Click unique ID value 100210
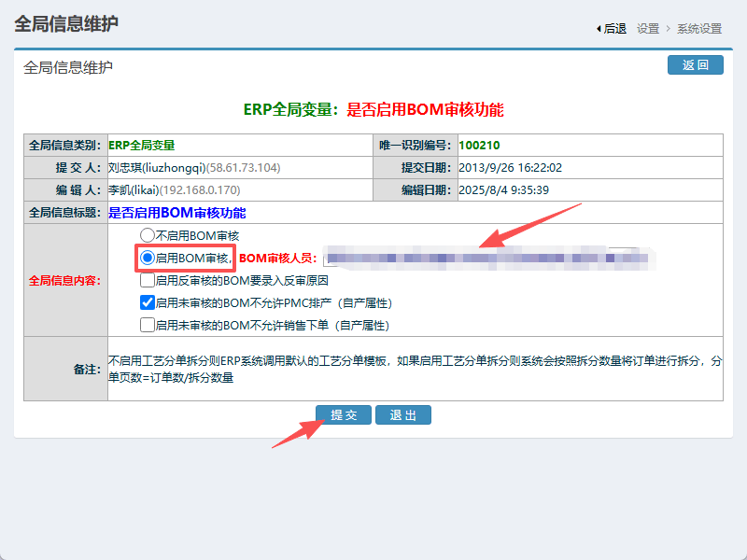The height and width of the screenshot is (560, 747). (479, 146)
